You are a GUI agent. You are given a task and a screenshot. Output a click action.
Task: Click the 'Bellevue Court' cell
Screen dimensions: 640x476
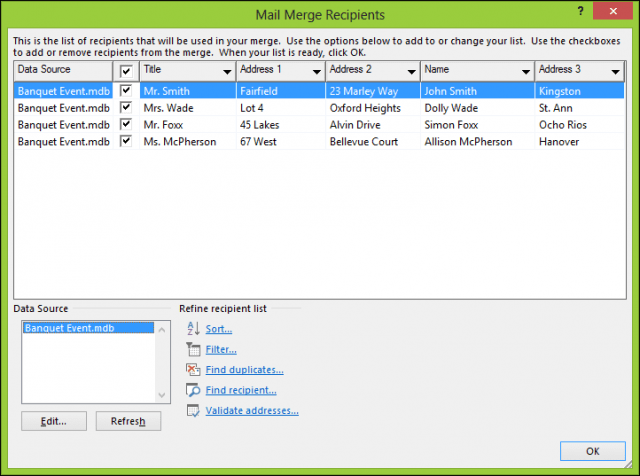(373, 141)
